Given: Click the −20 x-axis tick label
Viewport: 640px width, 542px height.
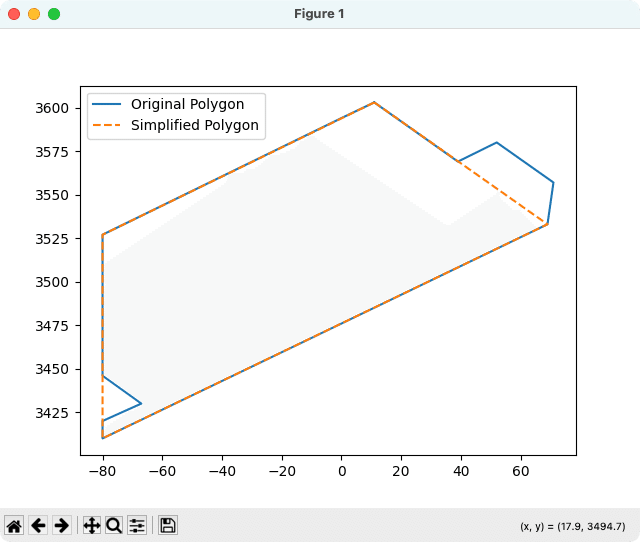Looking at the screenshot, I should 282,471.
